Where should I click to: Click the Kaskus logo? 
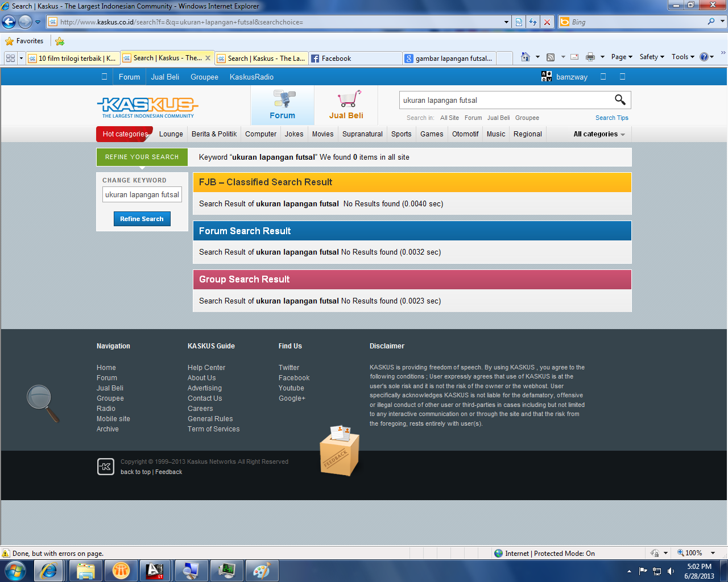coord(148,107)
